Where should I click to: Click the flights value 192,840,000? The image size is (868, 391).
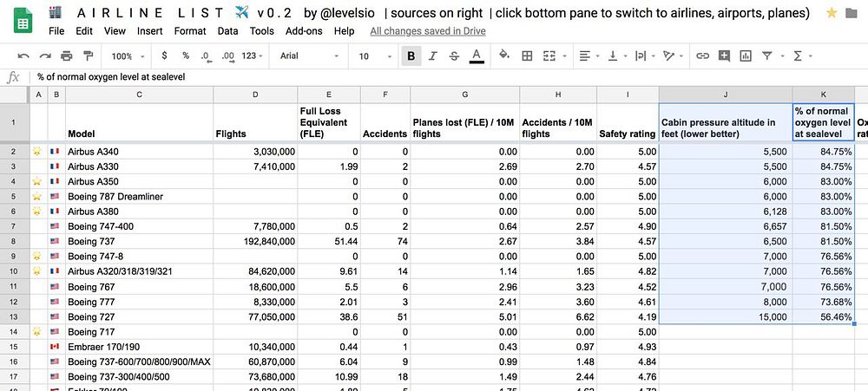tap(255, 241)
